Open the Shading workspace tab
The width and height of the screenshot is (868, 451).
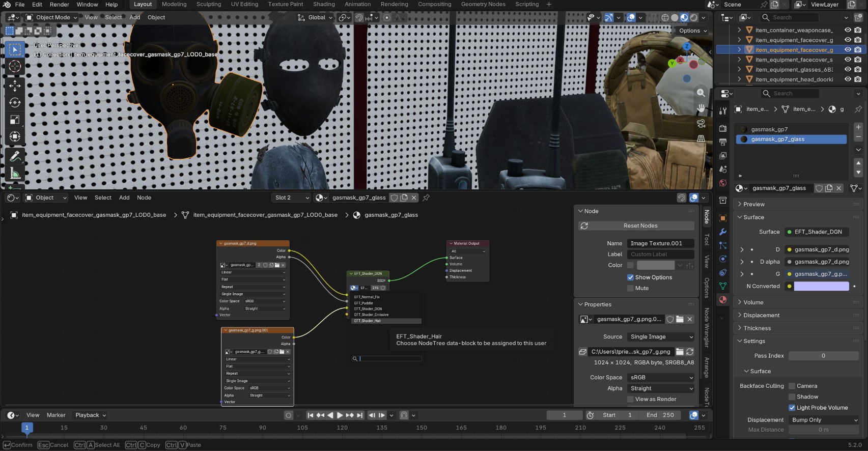324,5
